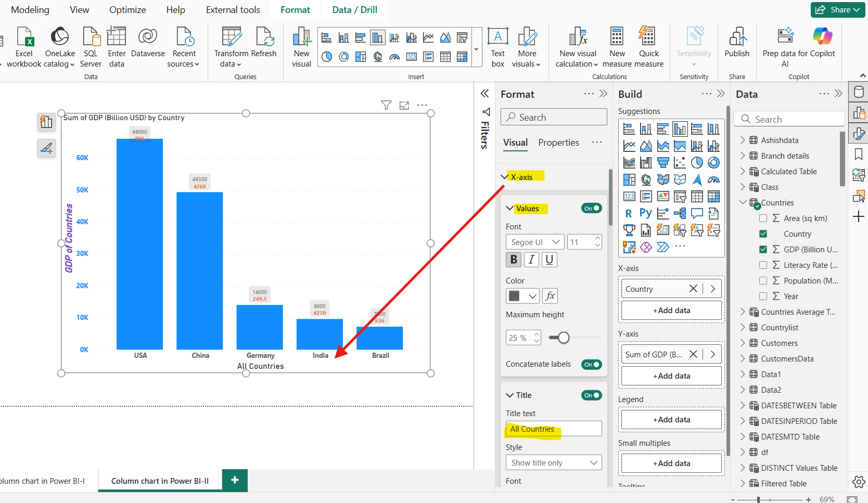This screenshot has height=503, width=868.
Task: Click the New visual icon in the ribbon
Action: 301,37
